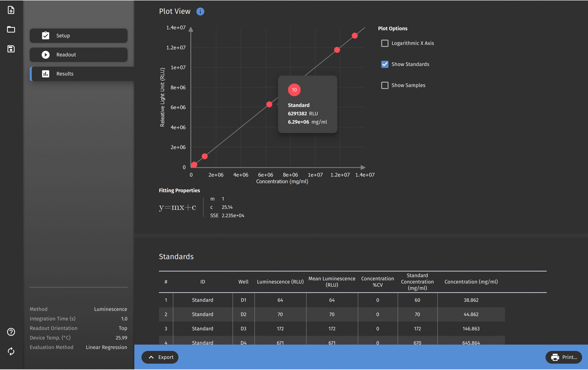The image size is (588, 370).
Task: Click the topmost red standard point
Action: (x=355, y=36)
